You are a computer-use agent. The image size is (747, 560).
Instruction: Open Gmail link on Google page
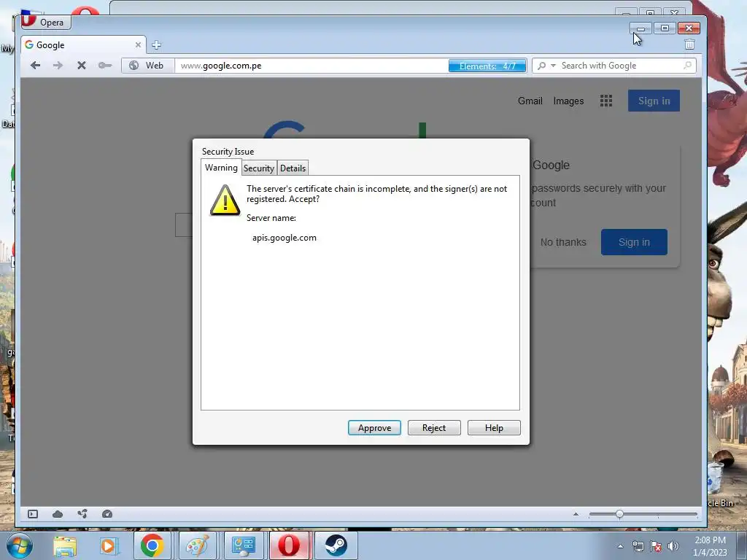[x=530, y=101]
